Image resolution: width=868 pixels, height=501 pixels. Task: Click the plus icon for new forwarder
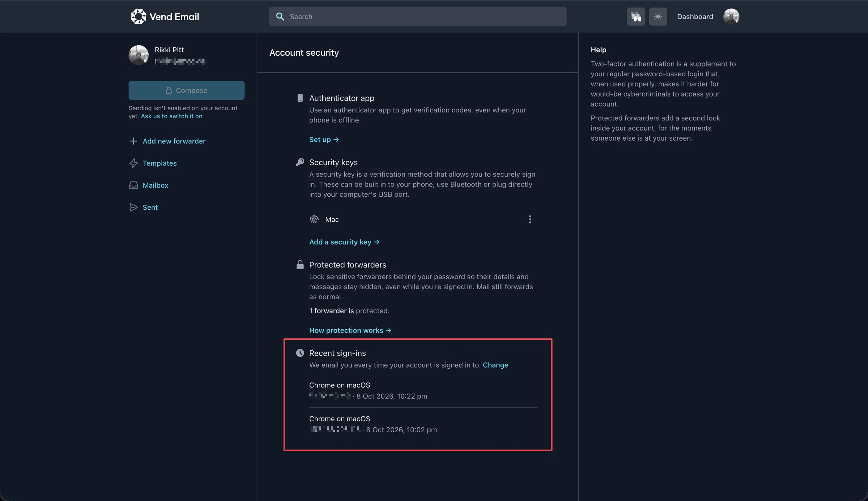pyautogui.click(x=133, y=141)
